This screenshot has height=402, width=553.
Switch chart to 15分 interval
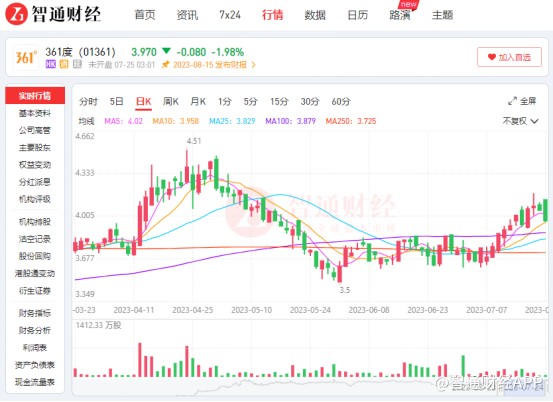[x=279, y=102]
